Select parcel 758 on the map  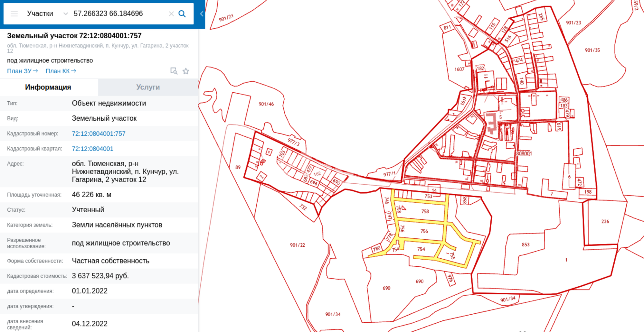click(425, 211)
